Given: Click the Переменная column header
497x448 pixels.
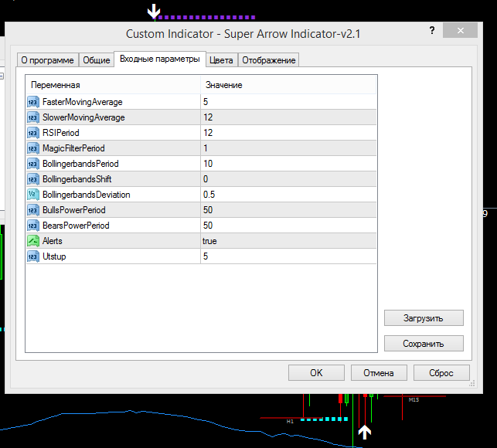Looking at the screenshot, I should click(x=113, y=85).
